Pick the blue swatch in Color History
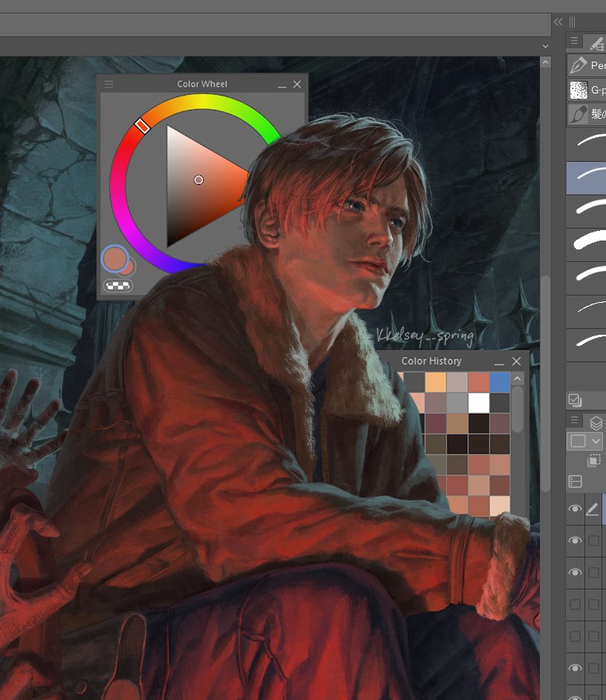Screen dimensions: 606x700 tap(500, 382)
